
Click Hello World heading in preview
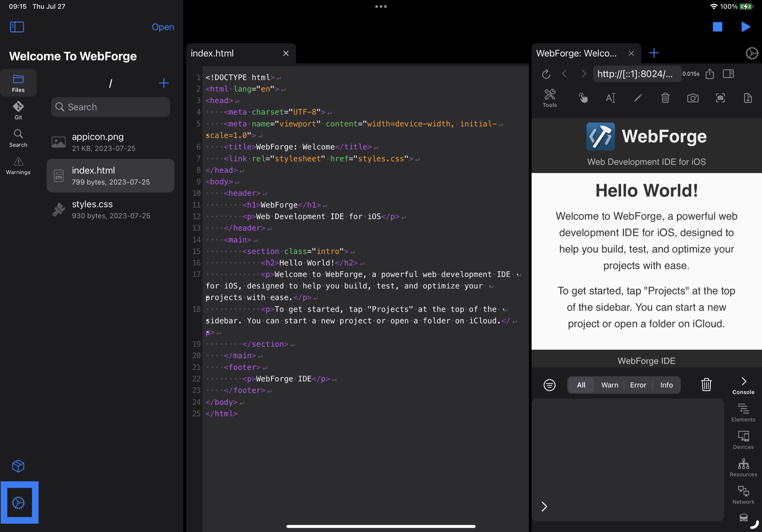point(646,191)
